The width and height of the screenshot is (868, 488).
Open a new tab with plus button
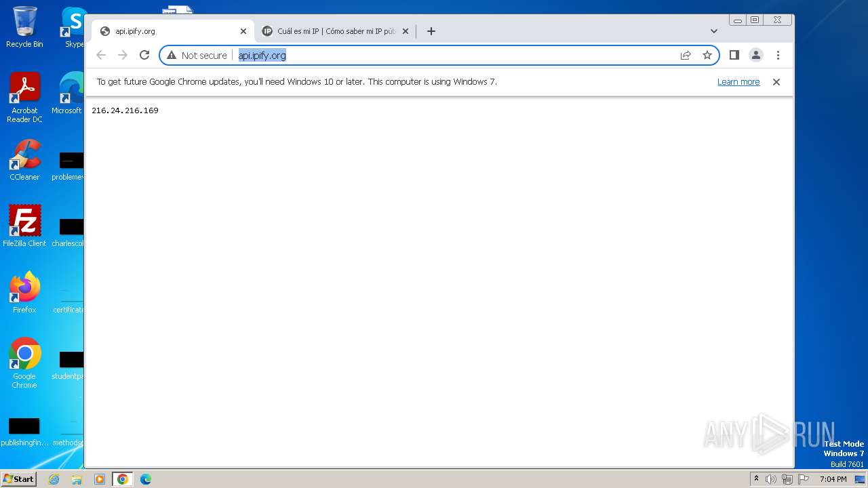431,31
